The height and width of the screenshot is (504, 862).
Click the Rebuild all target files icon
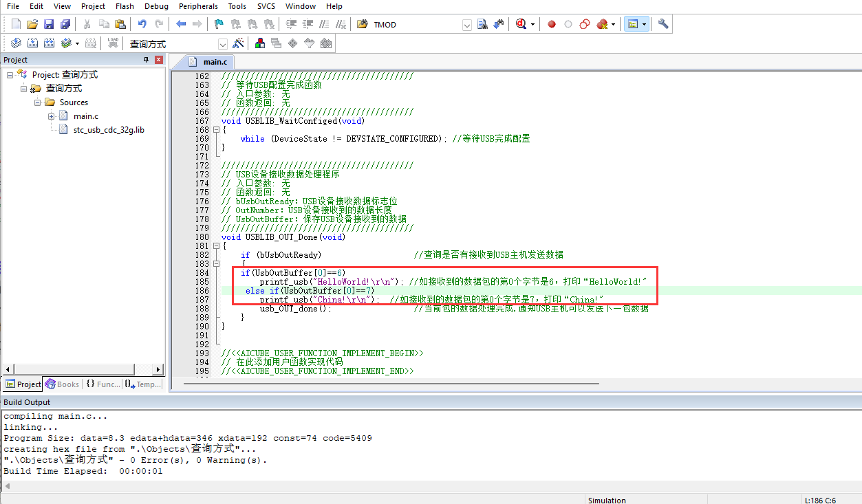[x=49, y=43]
